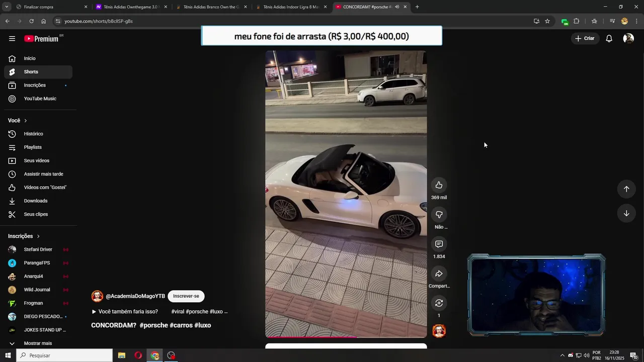Open YouTube Music from sidebar
Image resolution: width=644 pixels, height=362 pixels.
pyautogui.click(x=38, y=99)
